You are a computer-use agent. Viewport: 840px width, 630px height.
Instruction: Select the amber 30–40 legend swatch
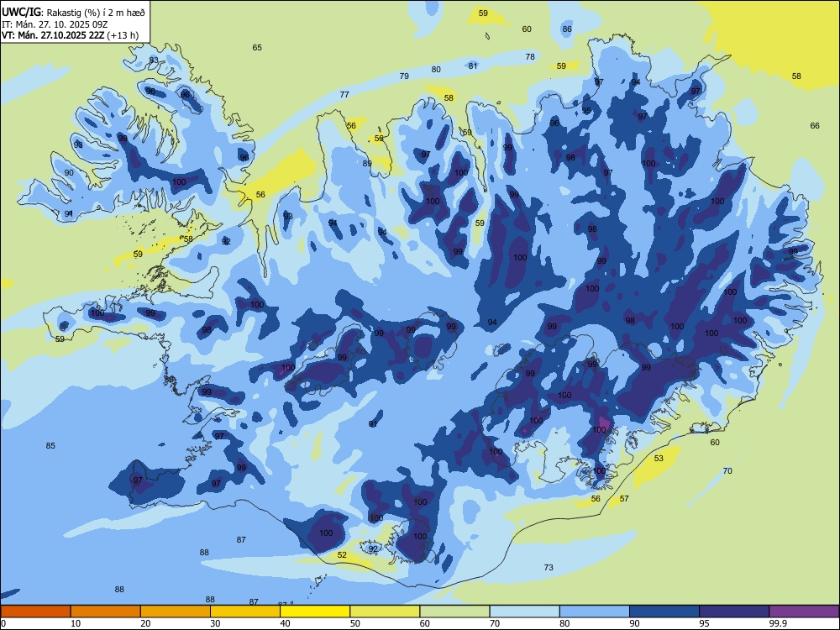pyautogui.click(x=245, y=612)
